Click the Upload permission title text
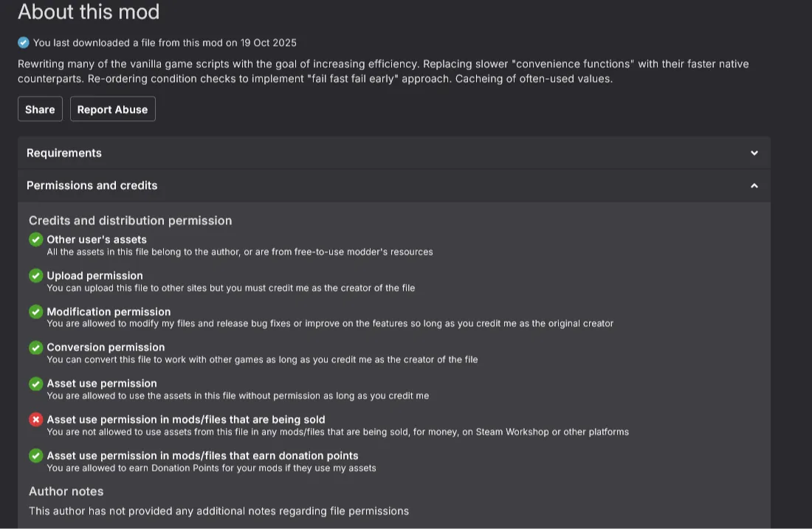812x529 pixels. pyautogui.click(x=94, y=276)
